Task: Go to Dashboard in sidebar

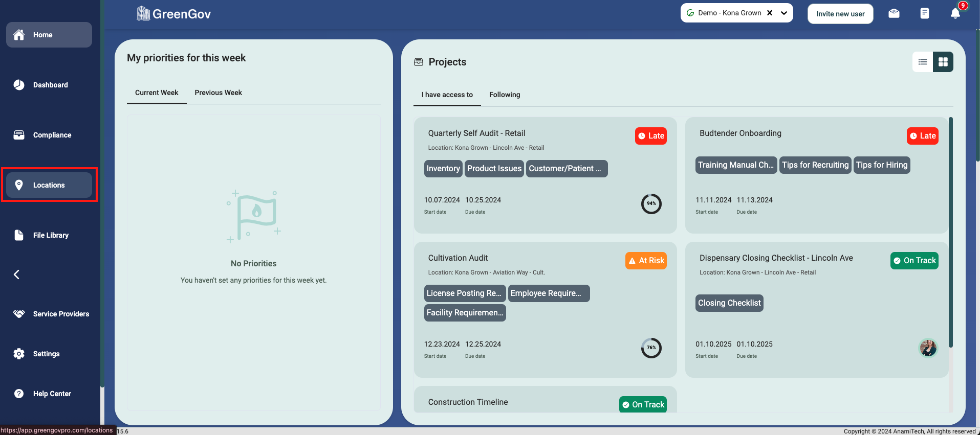Action: 49,85
